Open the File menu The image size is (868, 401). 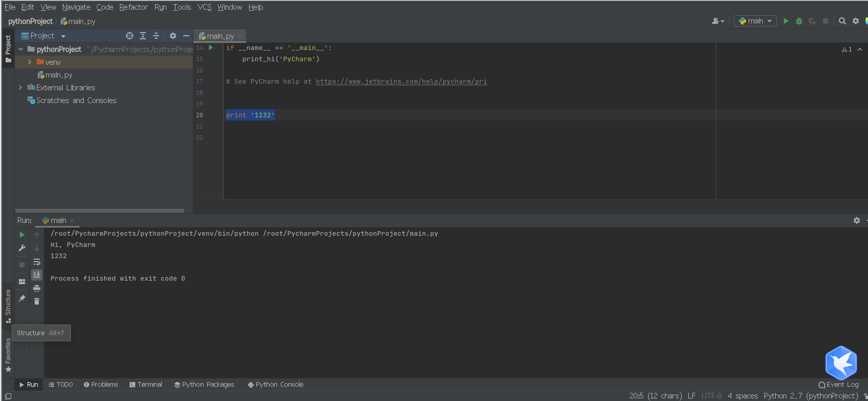(10, 7)
